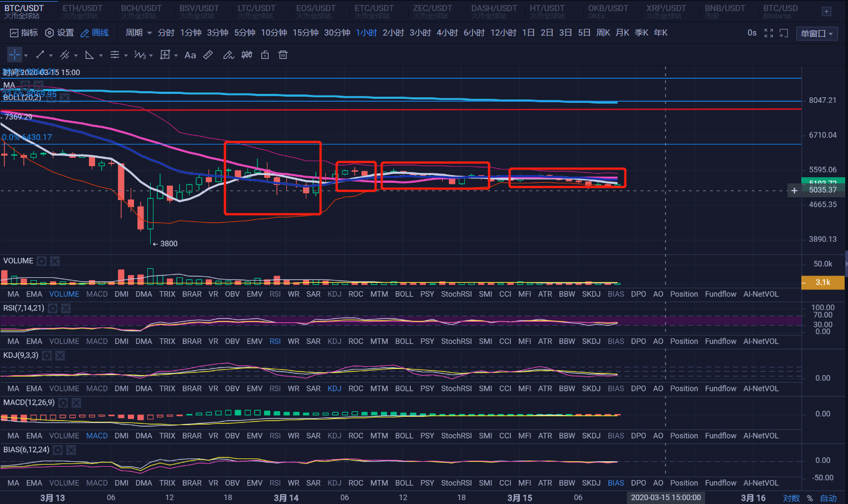Close the MACD(12,26,9) indicator panel
The height and width of the screenshot is (504, 848).
pyautogui.click(x=76, y=402)
